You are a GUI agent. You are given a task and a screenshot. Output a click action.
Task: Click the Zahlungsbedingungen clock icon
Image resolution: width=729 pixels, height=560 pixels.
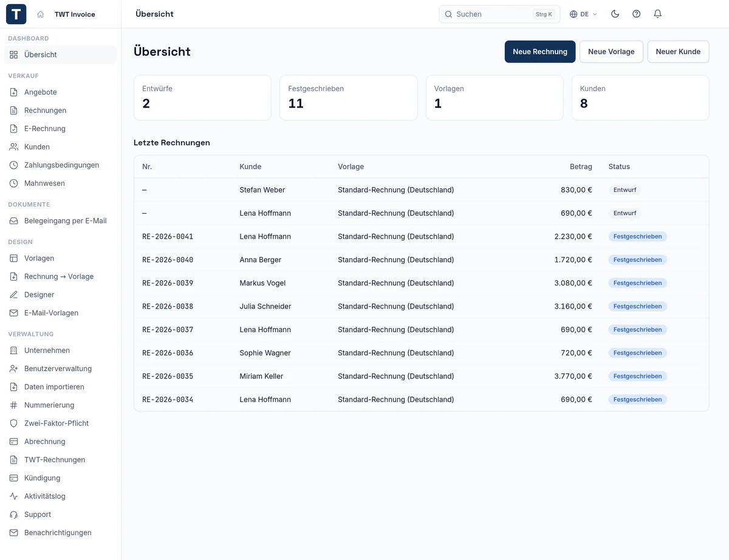pyautogui.click(x=14, y=165)
